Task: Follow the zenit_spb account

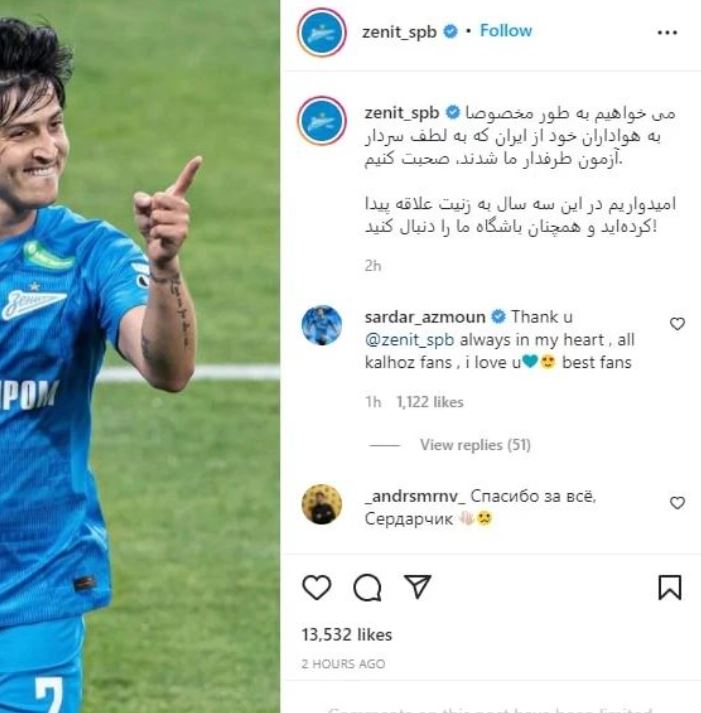Action: (506, 31)
